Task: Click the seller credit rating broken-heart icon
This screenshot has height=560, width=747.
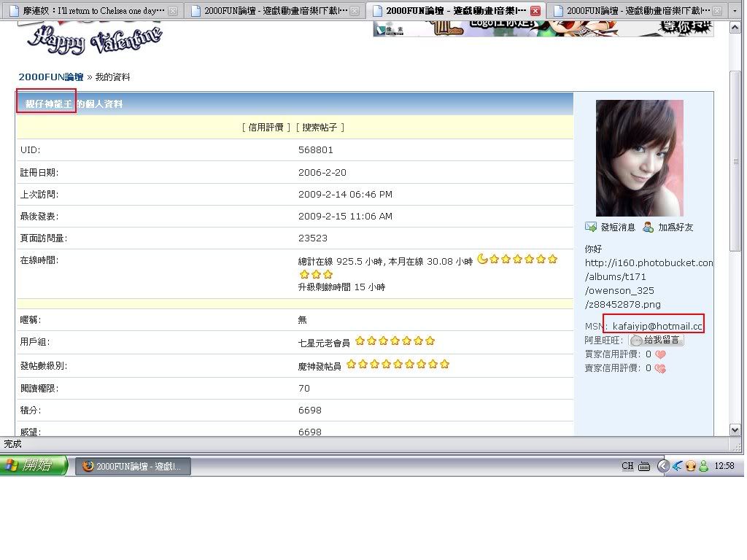Action: tap(660, 368)
